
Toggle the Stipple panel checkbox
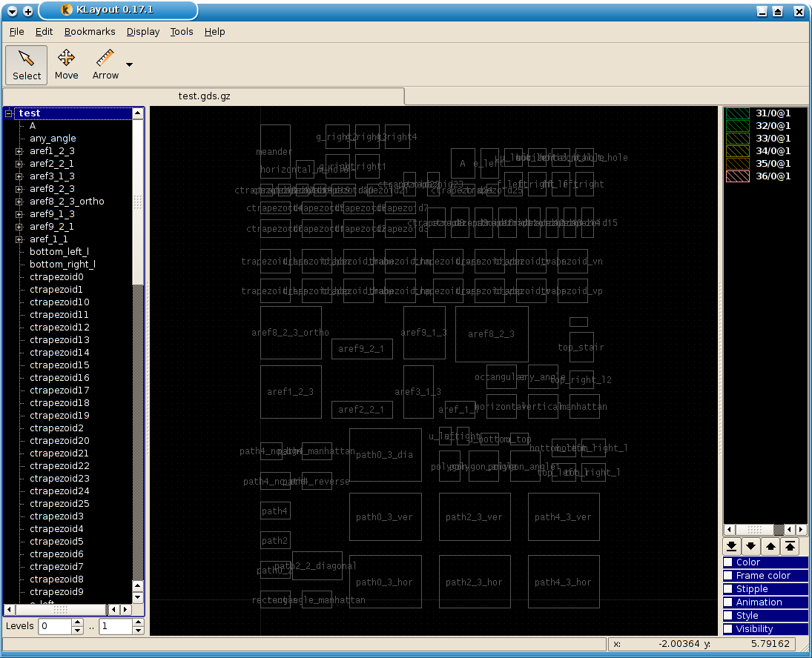728,589
